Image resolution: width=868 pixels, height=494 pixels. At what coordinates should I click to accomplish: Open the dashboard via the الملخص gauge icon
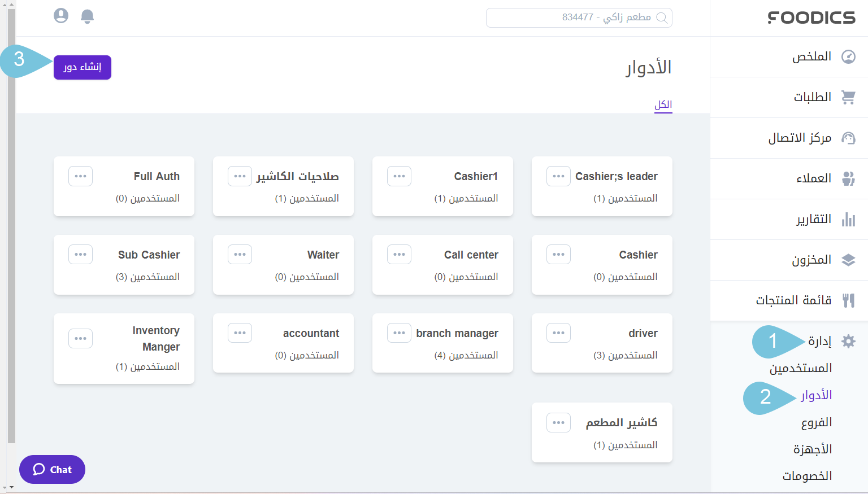tap(849, 56)
